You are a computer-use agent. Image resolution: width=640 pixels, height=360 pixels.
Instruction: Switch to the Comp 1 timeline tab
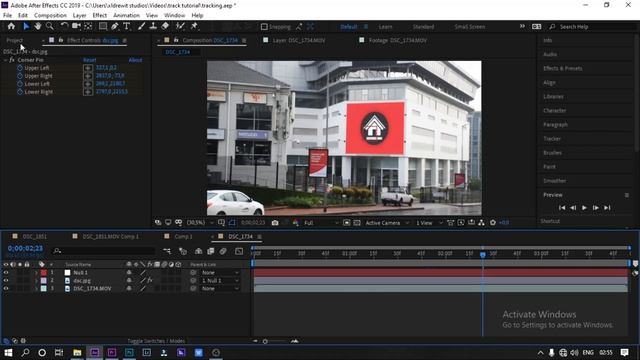coord(183,236)
